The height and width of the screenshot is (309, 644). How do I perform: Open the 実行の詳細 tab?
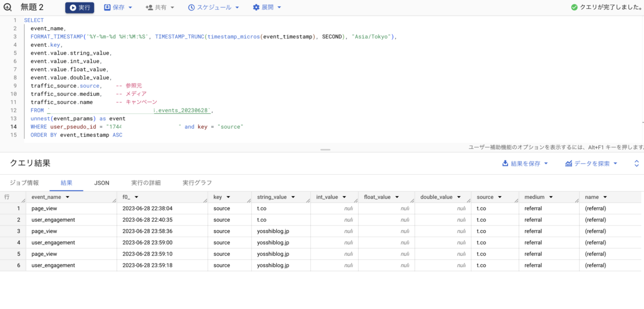145,183
